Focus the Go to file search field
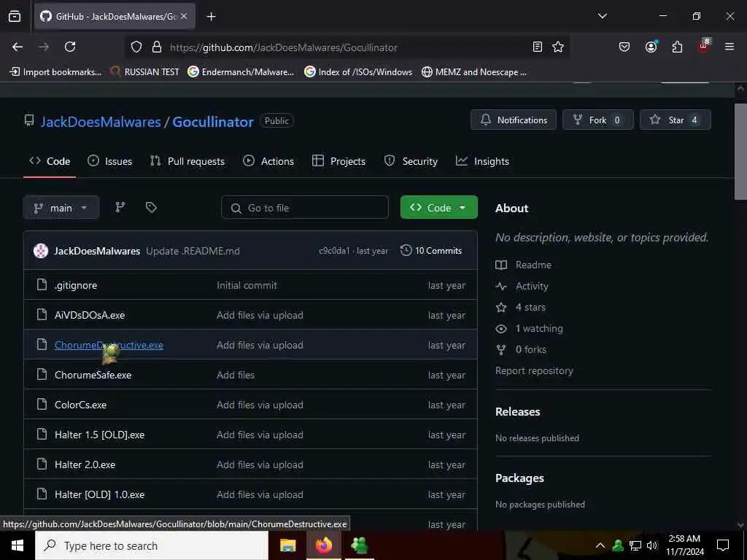Viewport: 747px width, 560px height. coord(305,208)
